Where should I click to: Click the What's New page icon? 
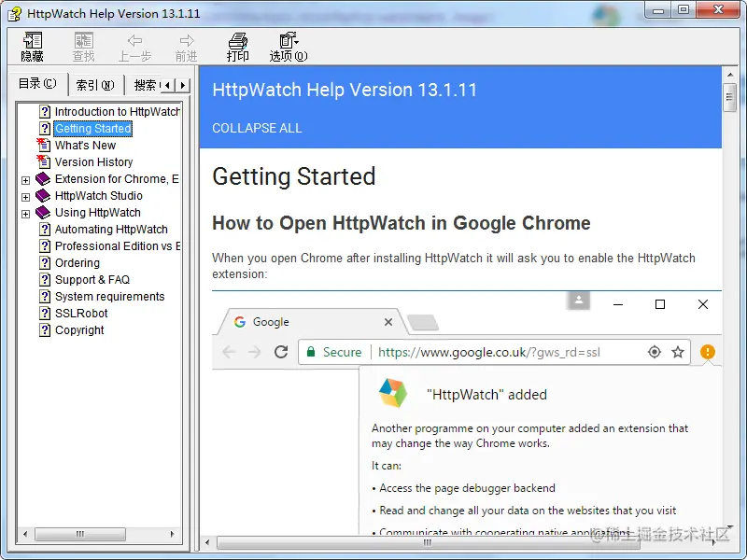click(43, 145)
